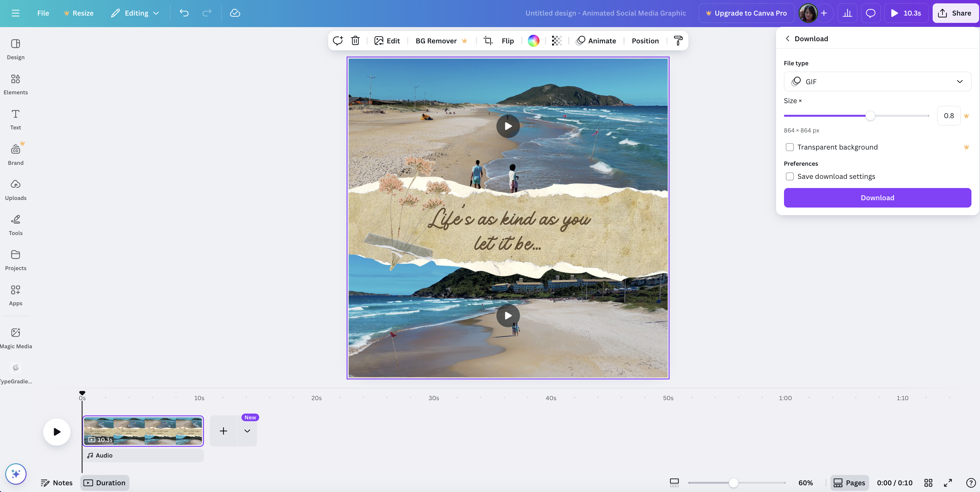Image resolution: width=980 pixels, height=492 pixels.
Task: Enable Transparent background
Action: pyautogui.click(x=790, y=147)
